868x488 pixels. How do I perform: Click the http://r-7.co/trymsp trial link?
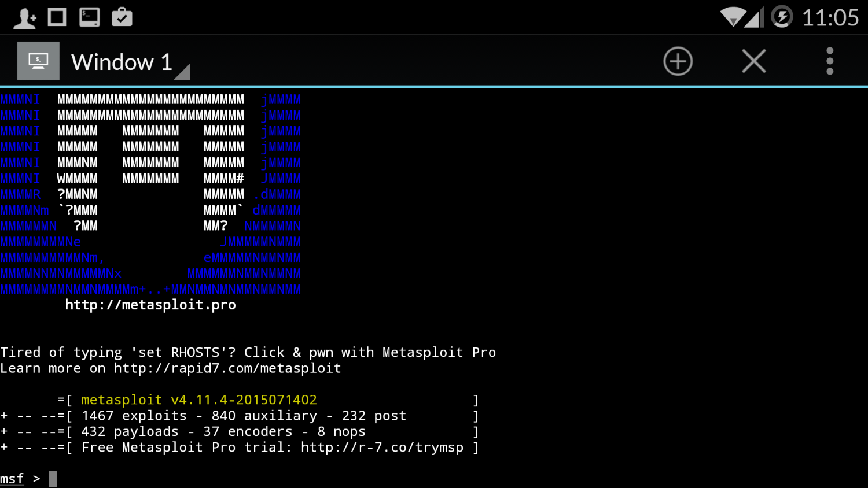tap(382, 448)
